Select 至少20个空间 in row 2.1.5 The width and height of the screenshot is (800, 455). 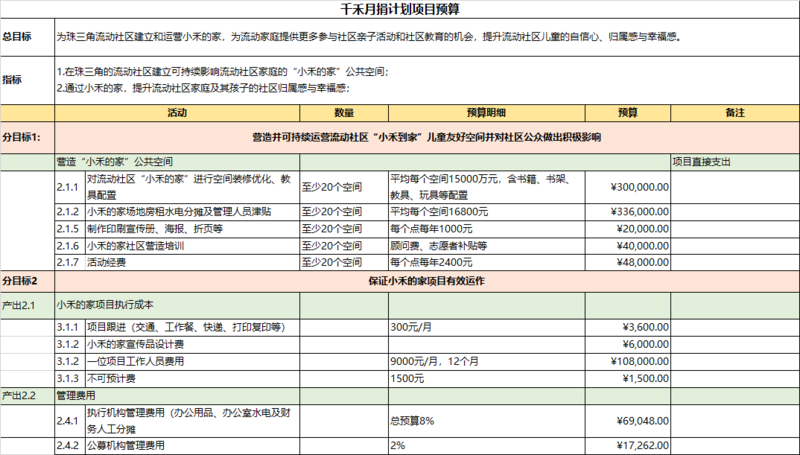click(x=344, y=229)
